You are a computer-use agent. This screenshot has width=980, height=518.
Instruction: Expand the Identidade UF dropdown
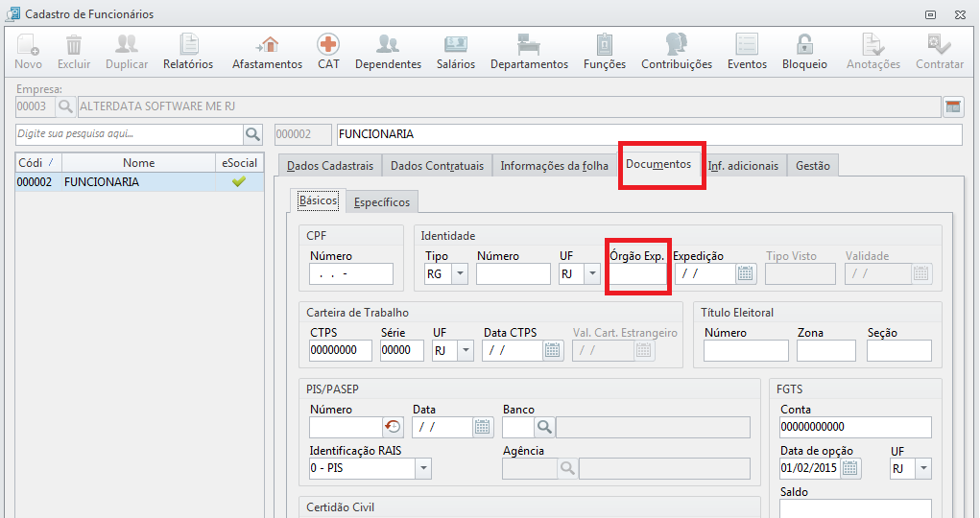click(592, 273)
